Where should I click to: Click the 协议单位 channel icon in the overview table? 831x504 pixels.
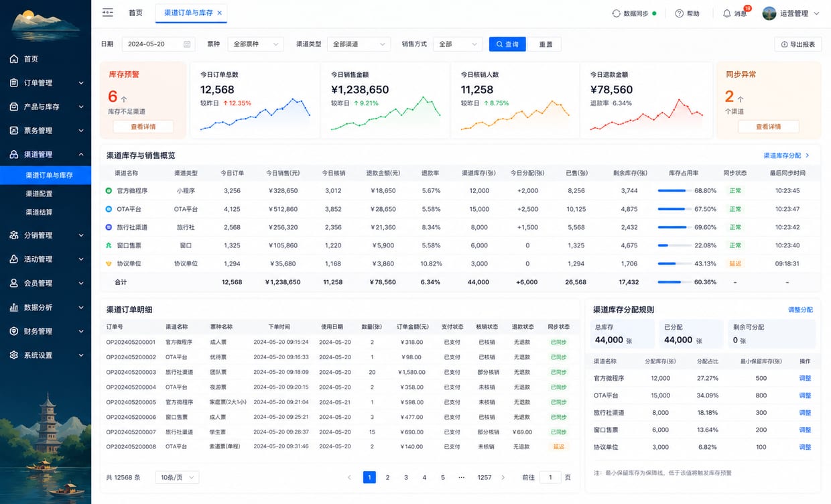[109, 263]
